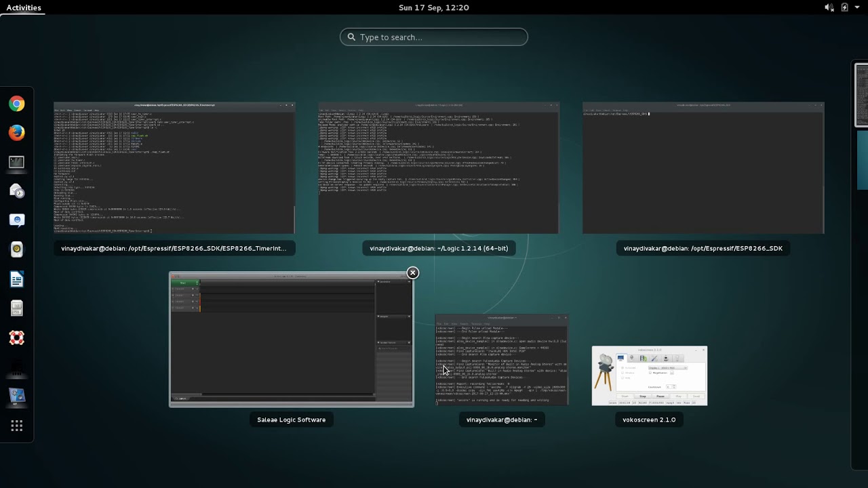Image resolution: width=868 pixels, height=488 pixels.
Task: Launch Rhythmbox speaker icon in the dock
Action: 17,249
